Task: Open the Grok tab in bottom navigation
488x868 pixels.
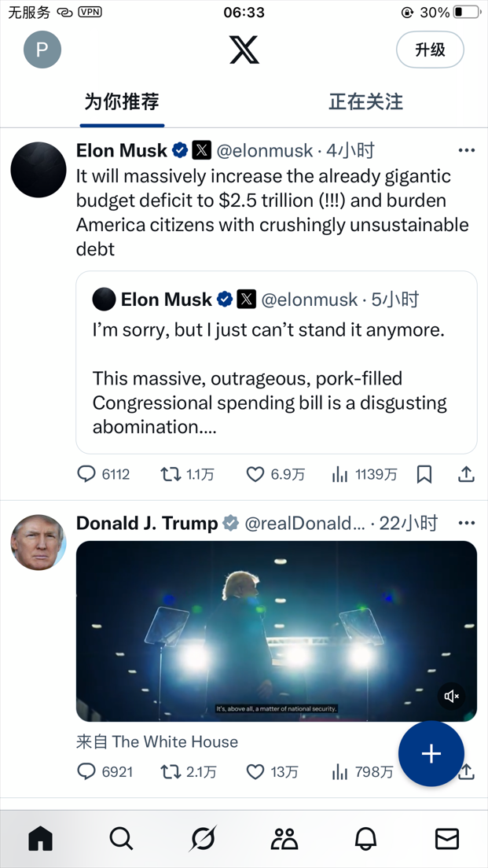Action: click(203, 839)
